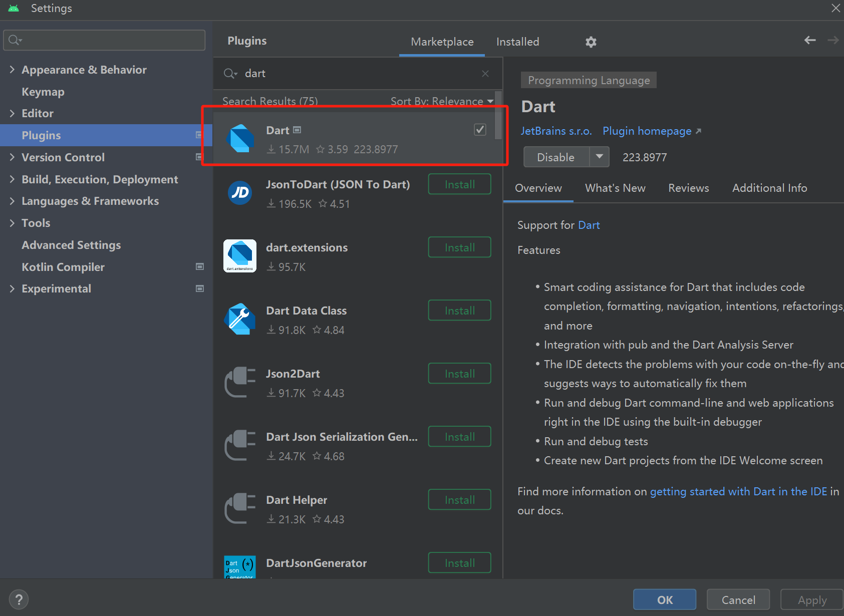Click the dart.extensions plugin icon
The width and height of the screenshot is (844, 616).
coord(240,256)
